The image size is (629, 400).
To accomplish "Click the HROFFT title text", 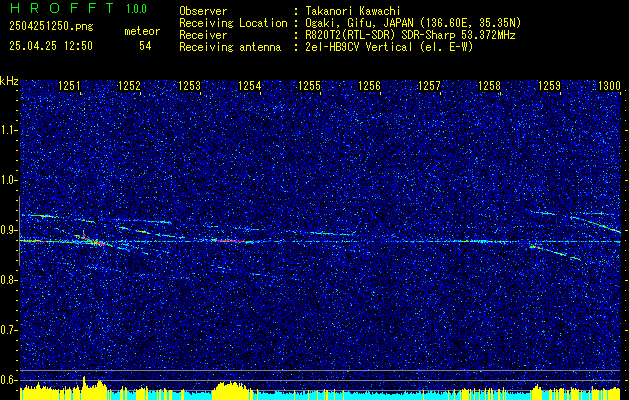I will coord(62,8).
